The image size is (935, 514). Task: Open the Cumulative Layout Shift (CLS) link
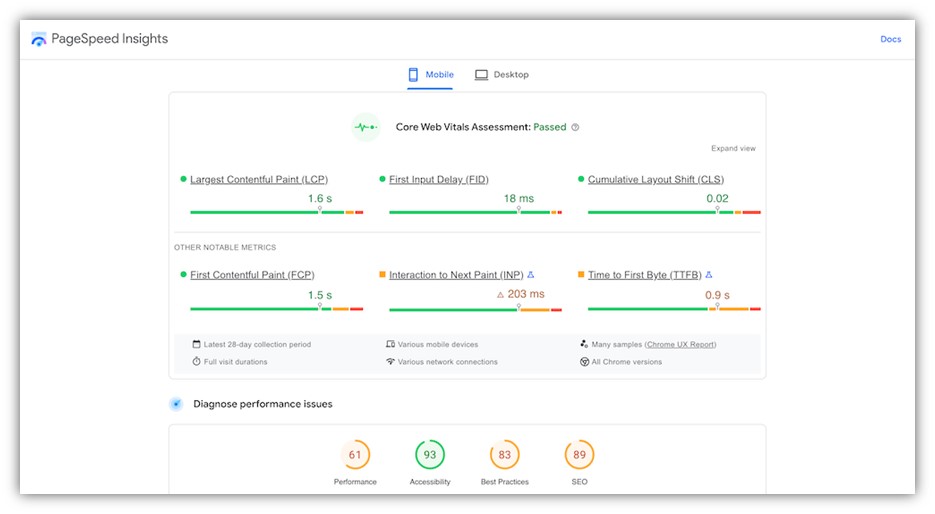[x=656, y=179]
